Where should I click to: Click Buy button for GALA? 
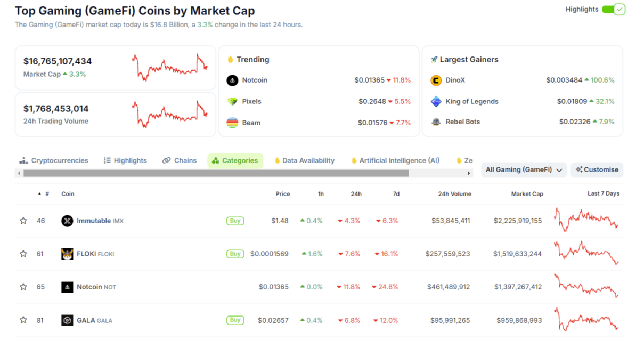tap(235, 320)
